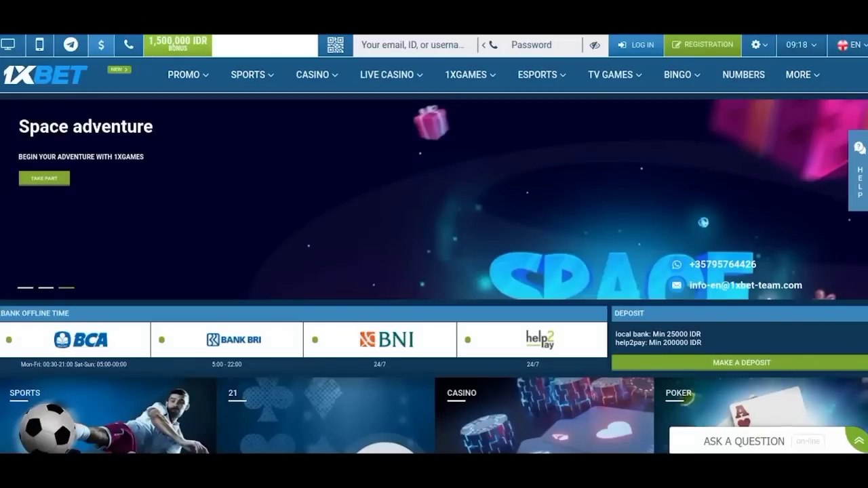
Task: Click the dollar payments icon
Action: coord(101,45)
